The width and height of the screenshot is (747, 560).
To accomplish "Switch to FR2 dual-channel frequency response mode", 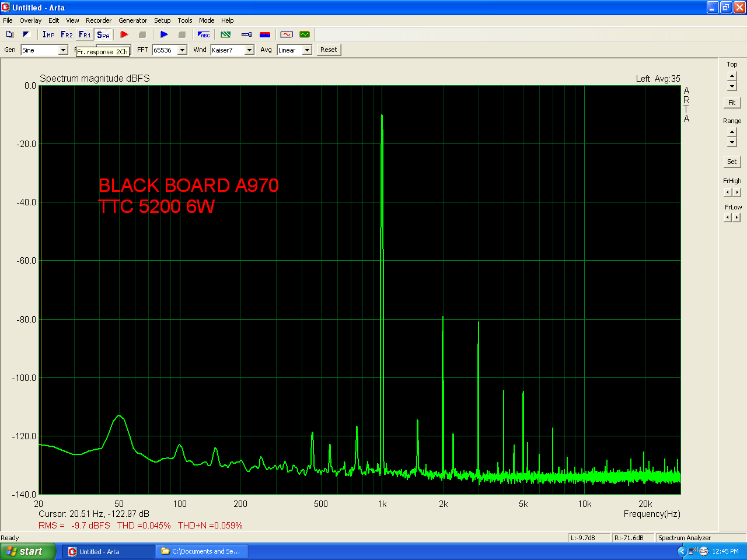I will (67, 34).
